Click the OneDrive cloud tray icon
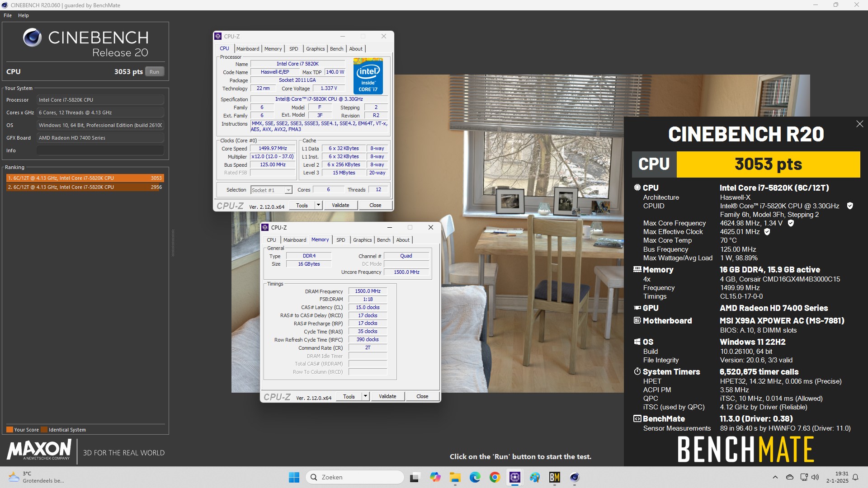Viewport: 868px width, 488px height. click(790, 477)
